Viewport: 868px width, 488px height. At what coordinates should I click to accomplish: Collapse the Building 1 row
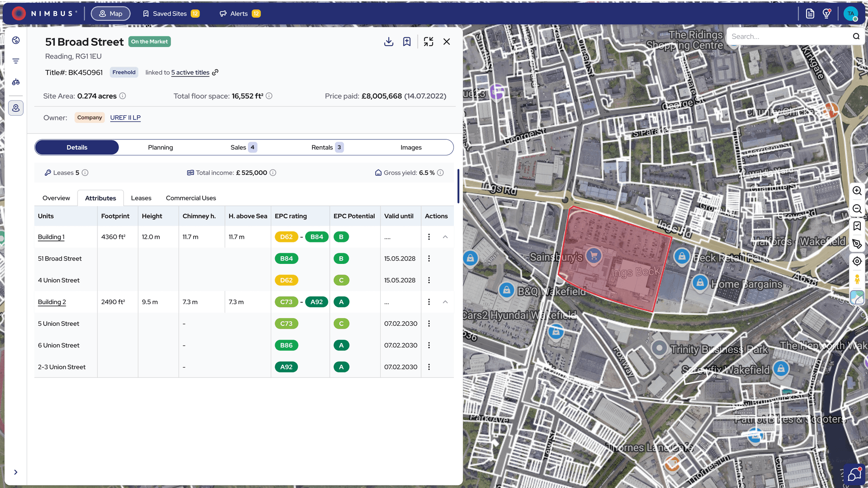(445, 237)
